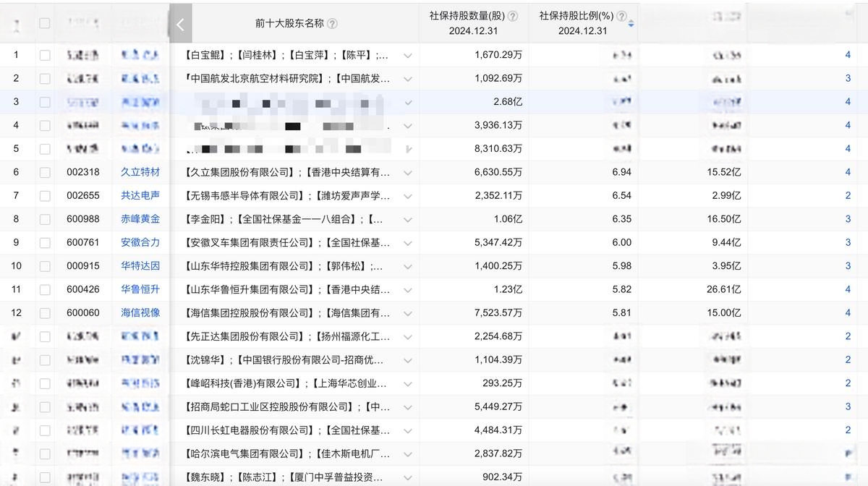Expand shareholders for 无锡韦感半导体有限公司 row

coord(408,195)
